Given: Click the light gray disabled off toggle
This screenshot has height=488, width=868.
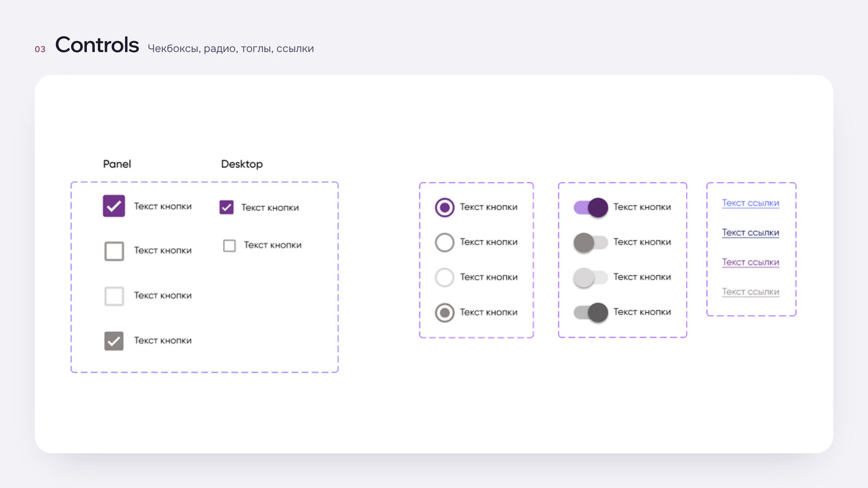Looking at the screenshot, I should pos(591,278).
